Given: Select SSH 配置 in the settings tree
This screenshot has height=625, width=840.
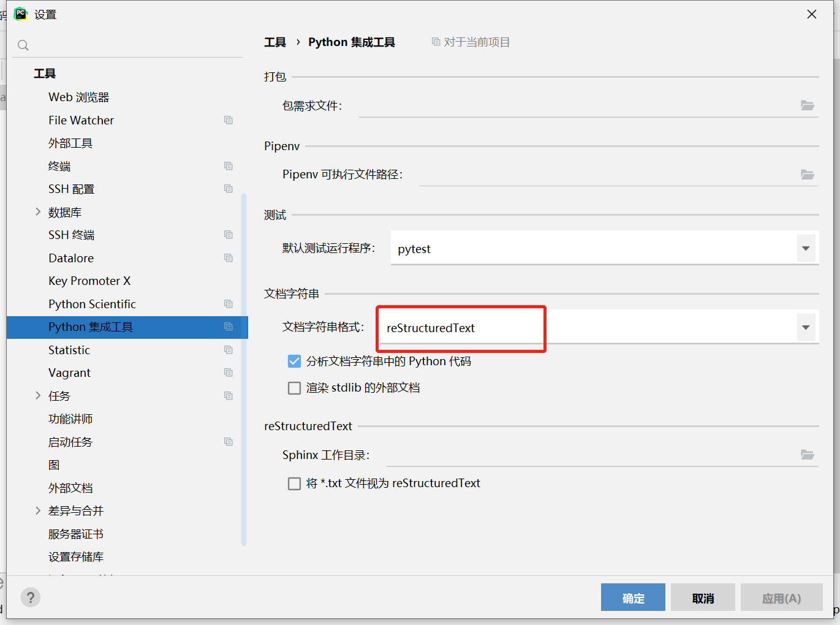Looking at the screenshot, I should [72, 189].
